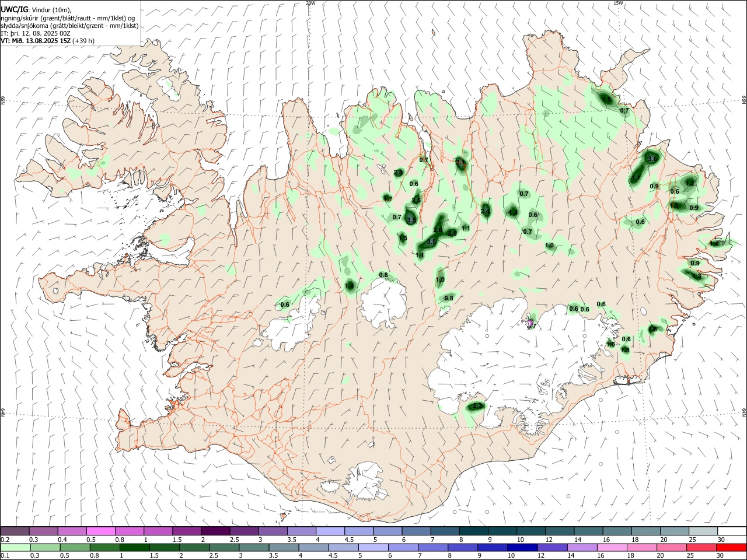Click the 2.4 precipitation value on the map

click(486, 211)
